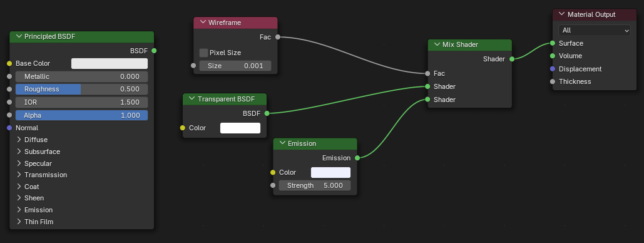The width and height of the screenshot is (644, 243).
Task: Click the Emission output socket
Action: coord(357,158)
